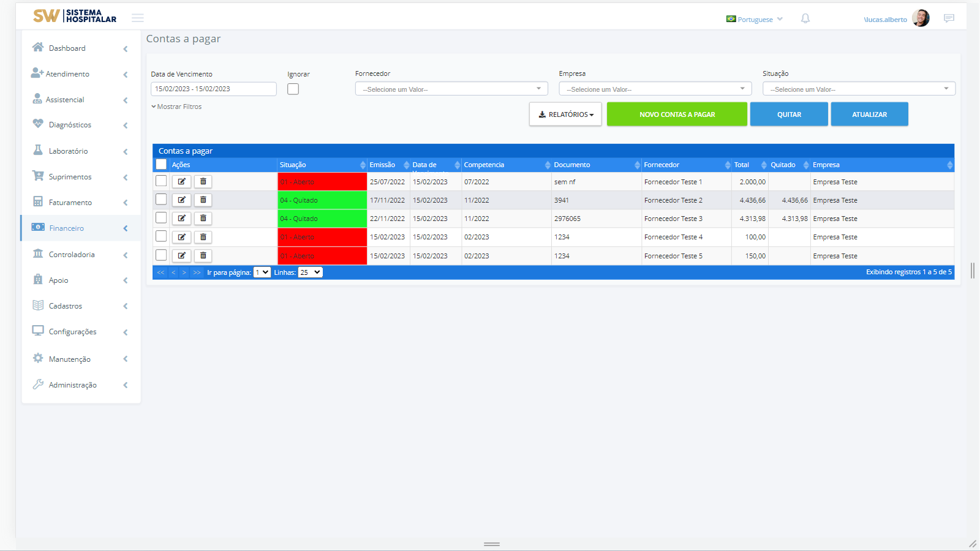Check the select-all checkbox in table header
Viewport: 980px width, 551px height.
point(161,165)
